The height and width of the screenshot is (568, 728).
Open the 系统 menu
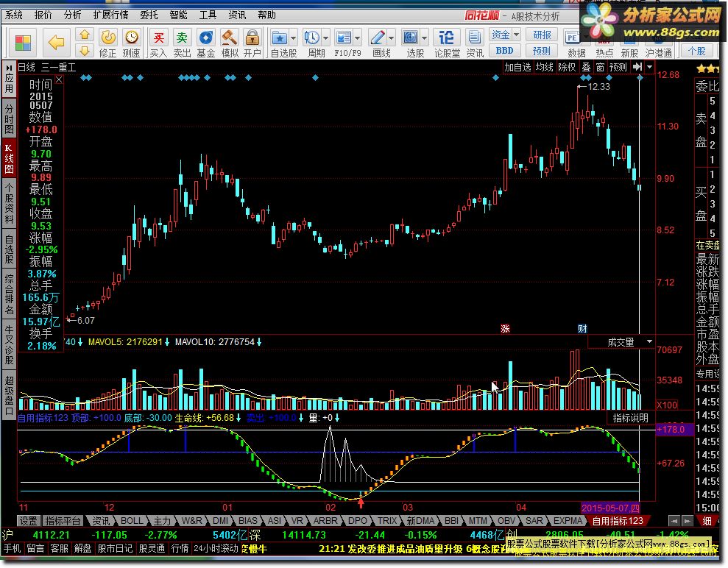click(x=14, y=15)
